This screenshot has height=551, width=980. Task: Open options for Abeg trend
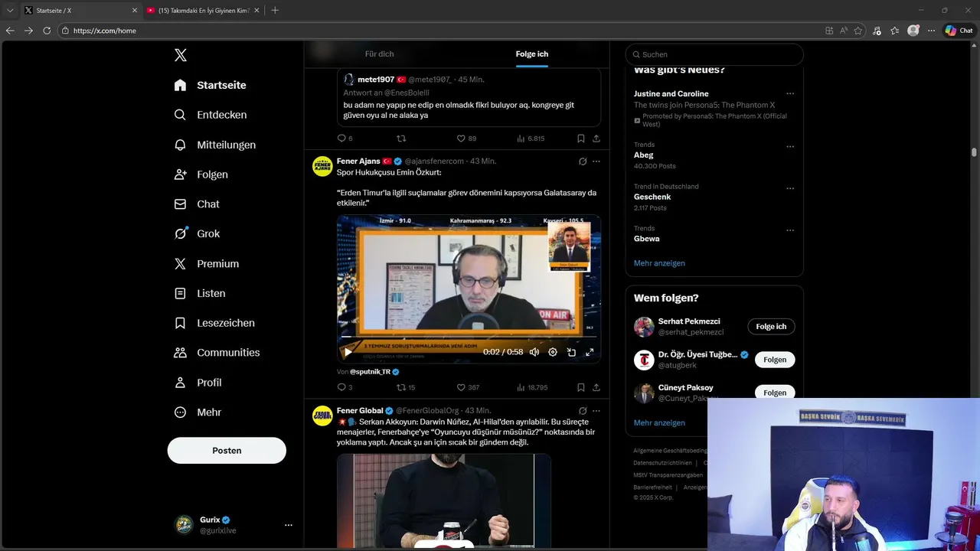point(790,147)
